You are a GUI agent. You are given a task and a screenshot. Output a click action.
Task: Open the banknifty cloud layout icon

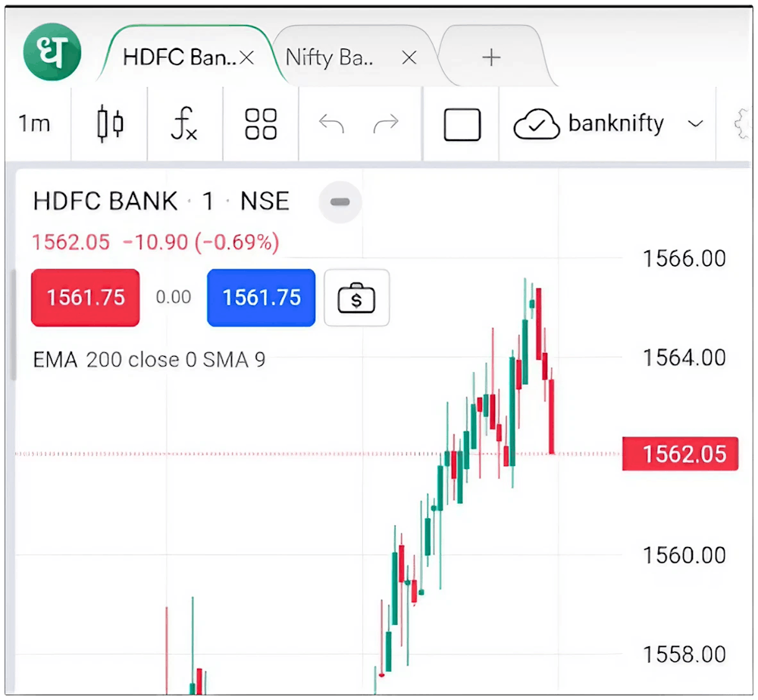537,123
